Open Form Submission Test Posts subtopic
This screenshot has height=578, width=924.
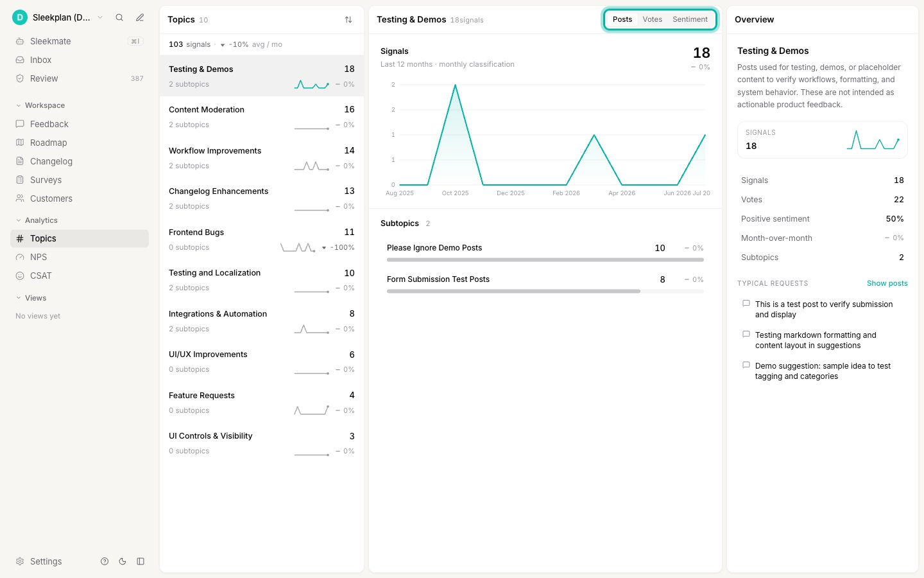545,283
